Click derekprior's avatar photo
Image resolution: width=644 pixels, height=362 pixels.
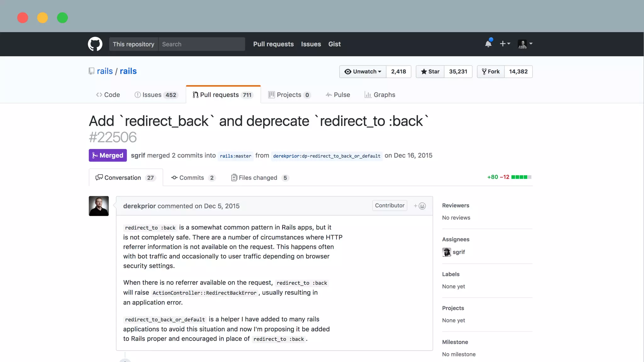coord(98,206)
